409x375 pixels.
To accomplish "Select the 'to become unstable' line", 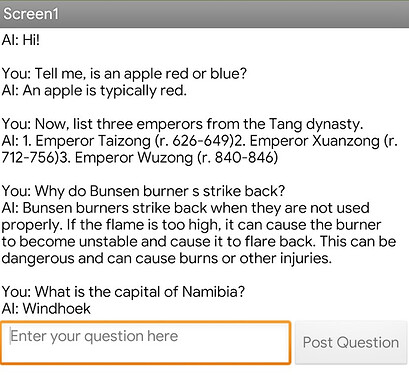I will tap(199, 242).
